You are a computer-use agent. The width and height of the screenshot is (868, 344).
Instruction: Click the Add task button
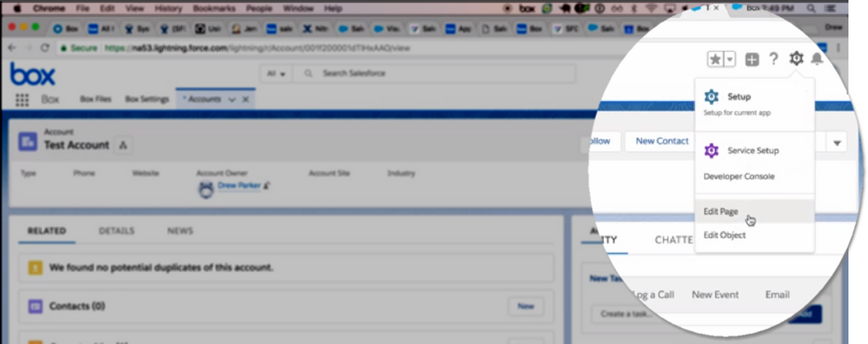point(805,314)
